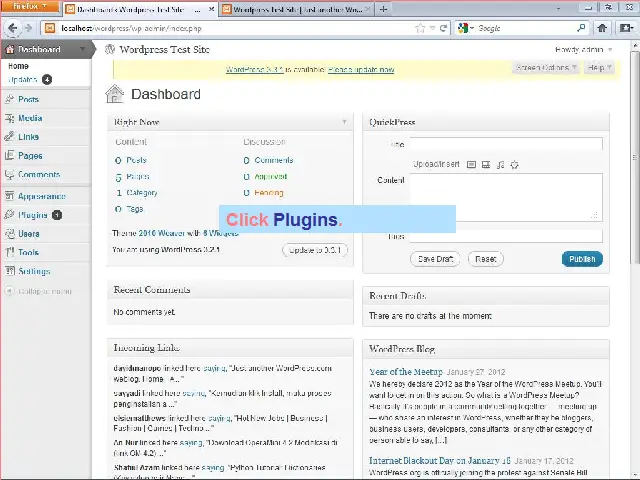Select the Dashboard browser tab
Image resolution: width=640 pixels, height=480 pixels.
140,9
